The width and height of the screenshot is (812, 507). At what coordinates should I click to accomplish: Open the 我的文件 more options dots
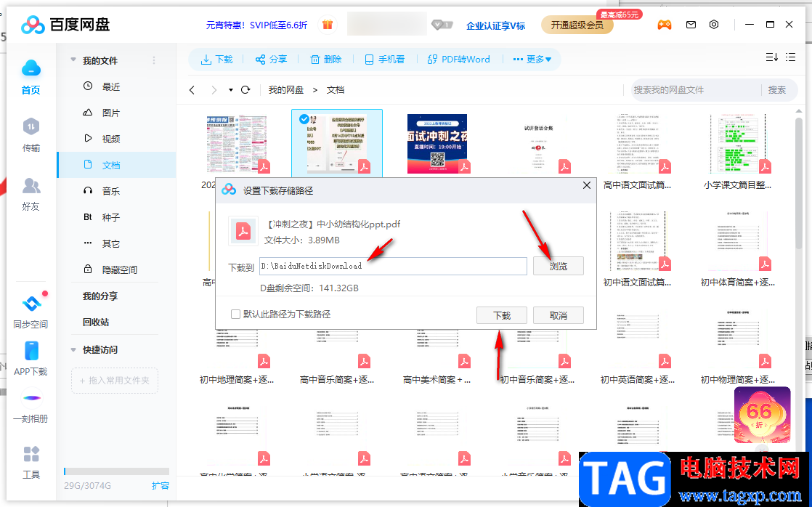[154, 60]
